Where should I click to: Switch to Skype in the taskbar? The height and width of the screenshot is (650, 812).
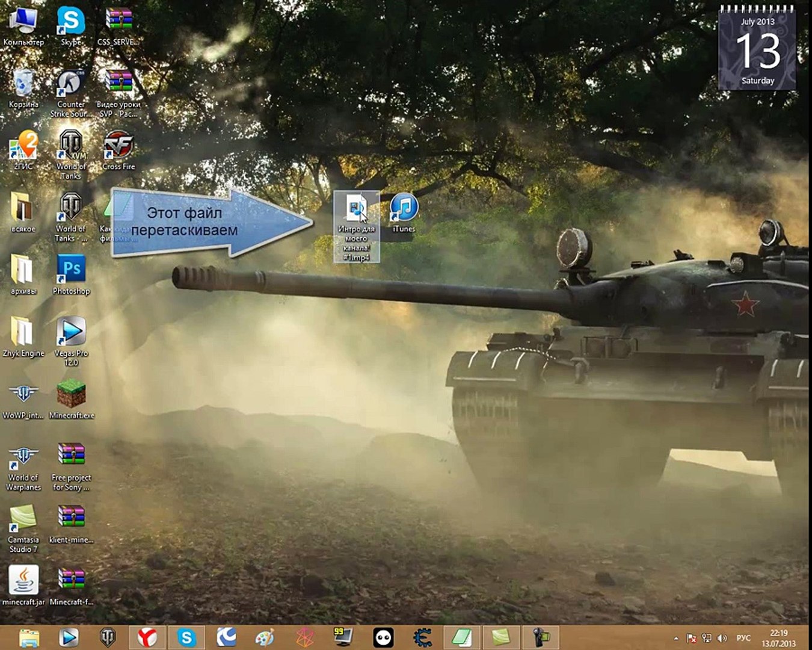point(186,637)
